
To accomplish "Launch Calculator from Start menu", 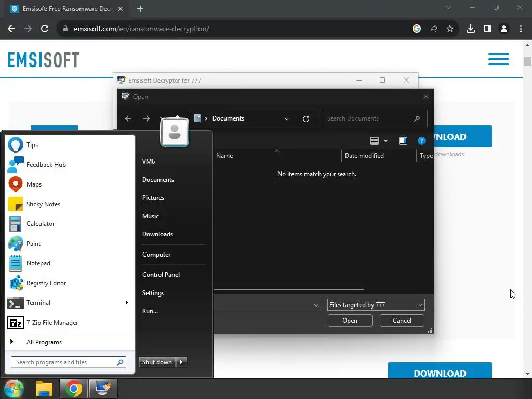I will pos(70,223).
